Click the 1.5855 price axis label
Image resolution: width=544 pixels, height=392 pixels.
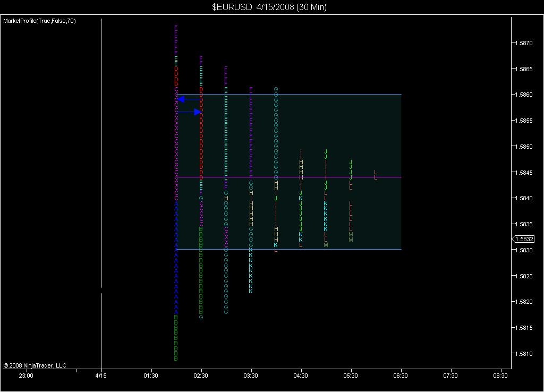pyautogui.click(x=524, y=121)
